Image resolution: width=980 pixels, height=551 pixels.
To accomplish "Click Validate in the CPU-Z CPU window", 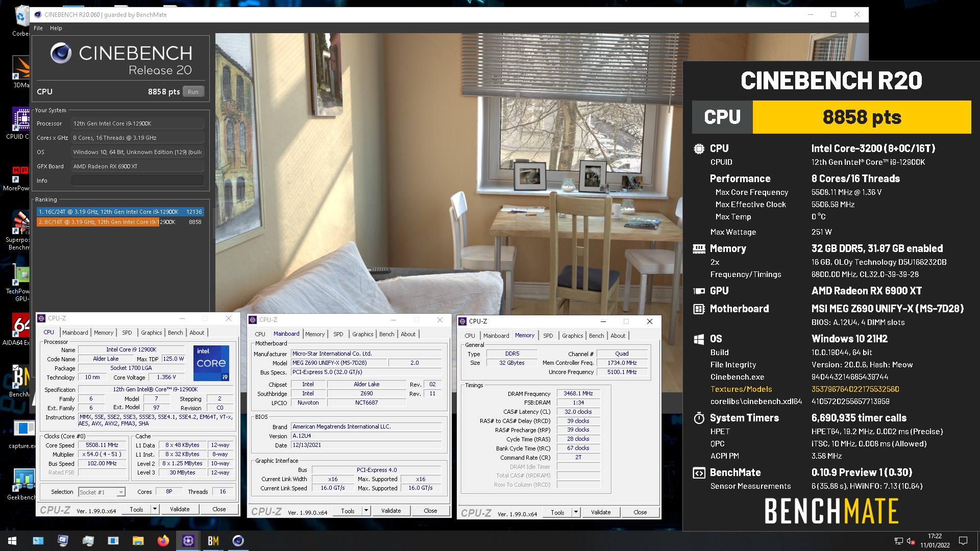I will (180, 509).
